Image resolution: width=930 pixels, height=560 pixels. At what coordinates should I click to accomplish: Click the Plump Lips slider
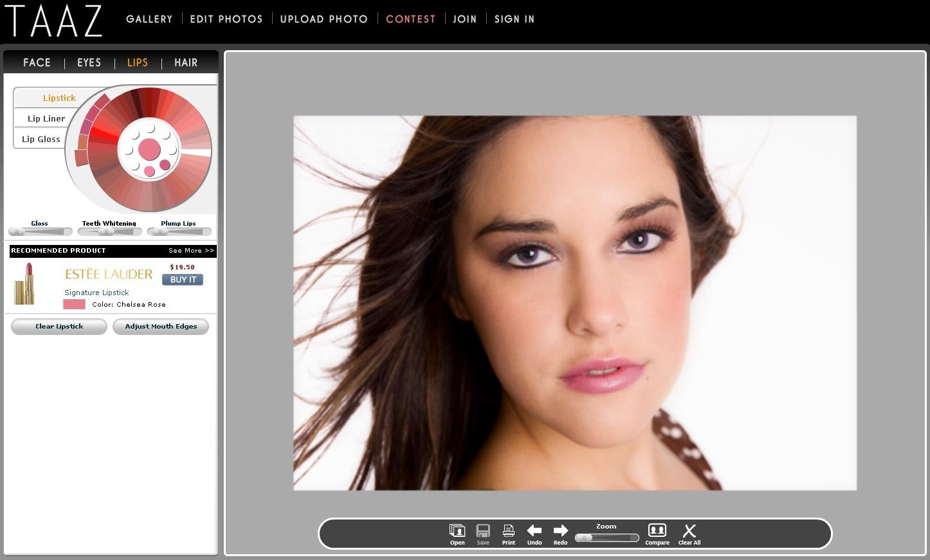(x=179, y=231)
